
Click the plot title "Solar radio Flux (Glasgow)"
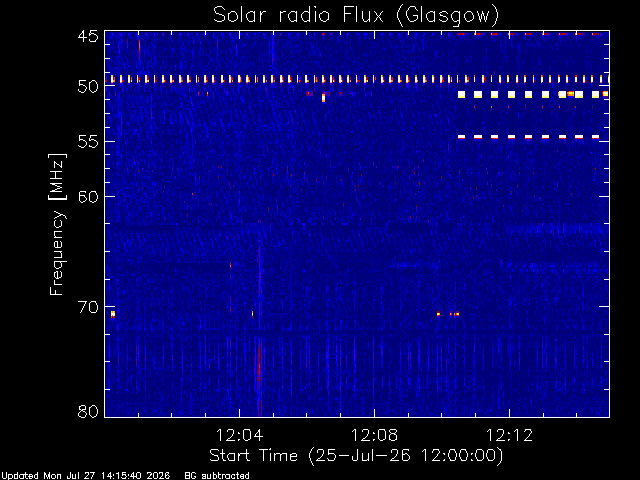pos(356,15)
